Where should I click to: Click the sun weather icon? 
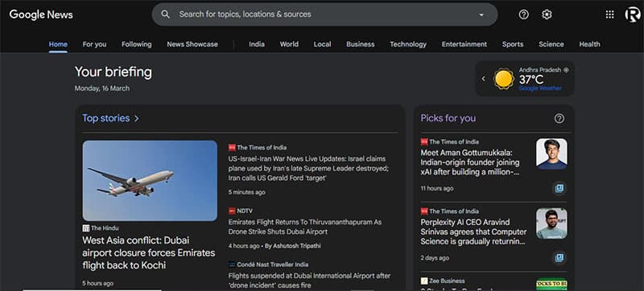[504, 79]
